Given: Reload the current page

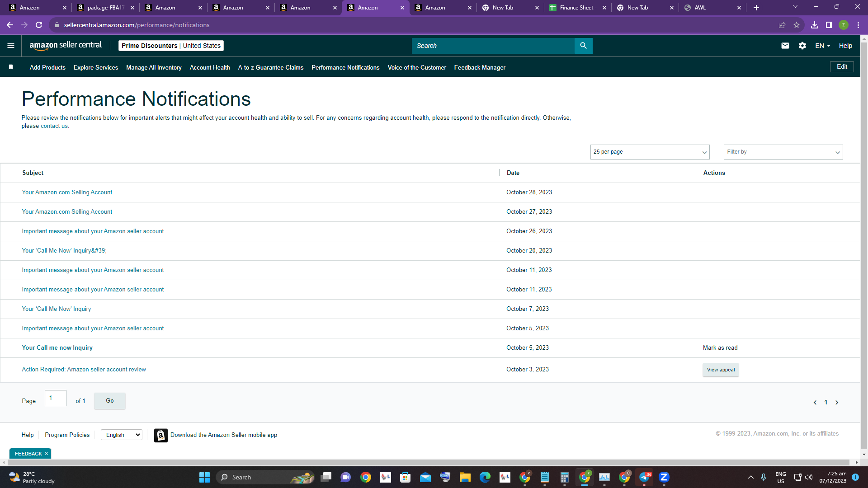Looking at the screenshot, I should (x=39, y=25).
